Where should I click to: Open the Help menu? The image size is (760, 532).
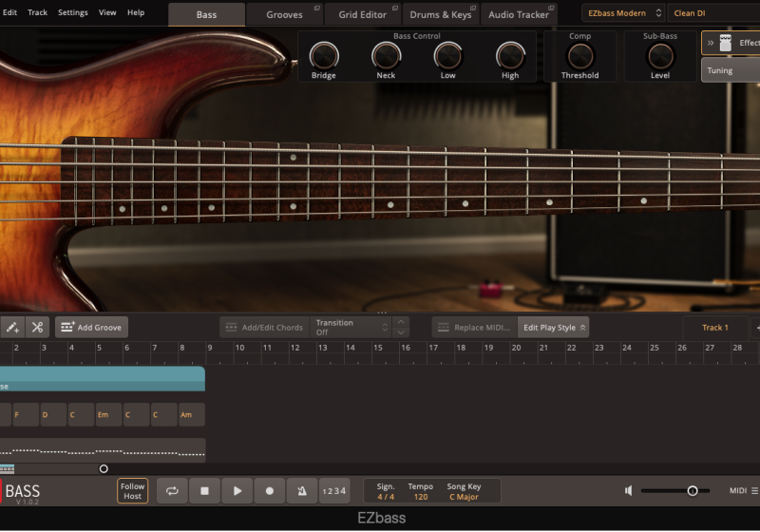pyautogui.click(x=136, y=12)
